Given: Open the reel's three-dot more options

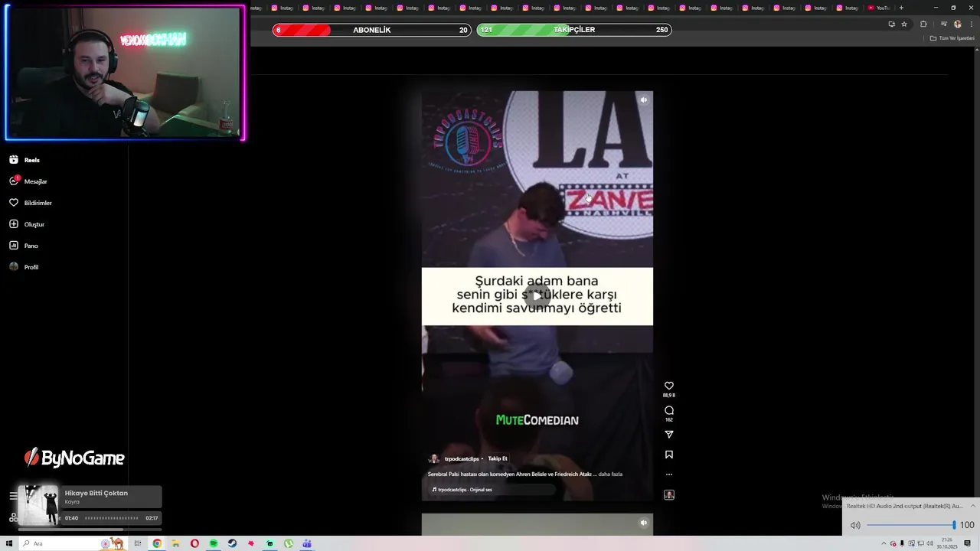Looking at the screenshot, I should (x=669, y=474).
